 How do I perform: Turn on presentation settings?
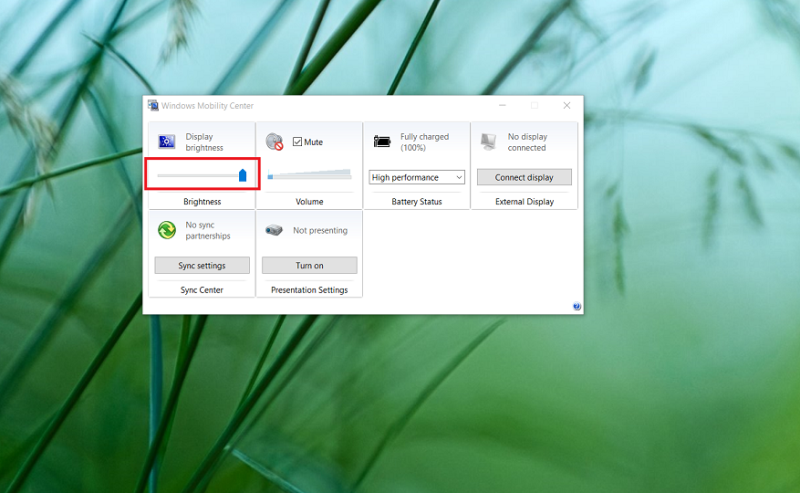pyautogui.click(x=310, y=265)
